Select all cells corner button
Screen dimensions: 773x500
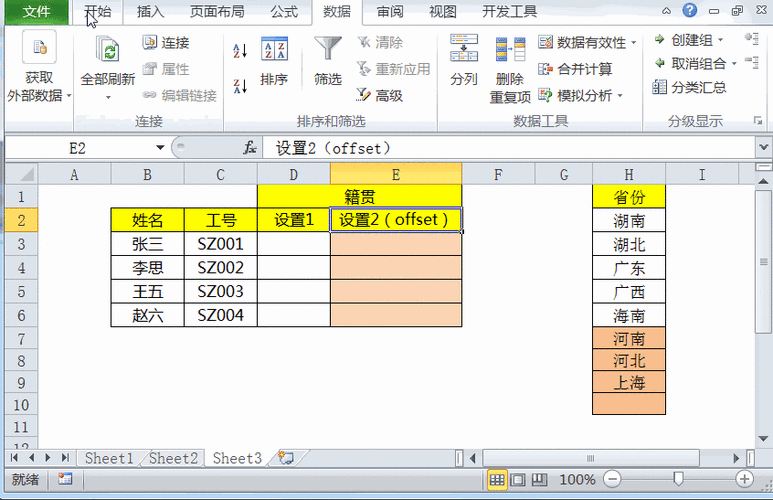tap(22, 174)
